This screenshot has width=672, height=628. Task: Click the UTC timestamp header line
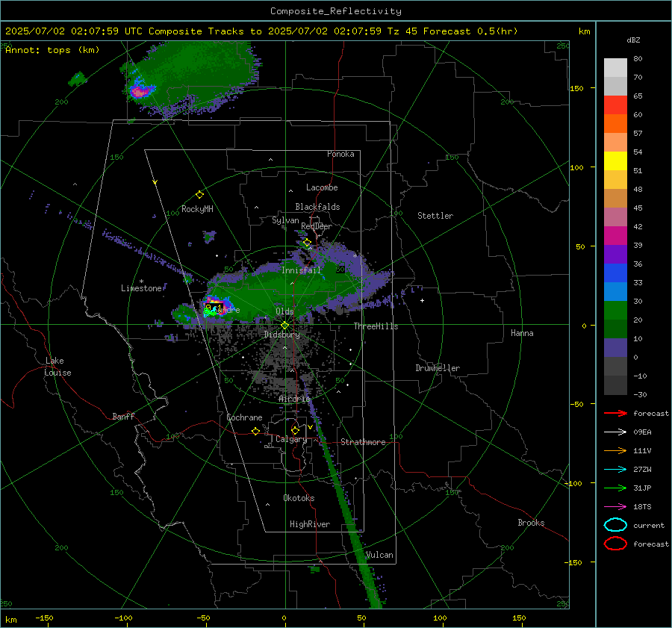click(x=261, y=31)
